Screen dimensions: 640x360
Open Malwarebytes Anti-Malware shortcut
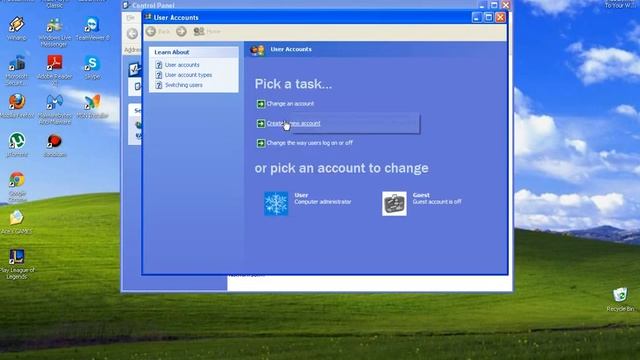(x=55, y=109)
